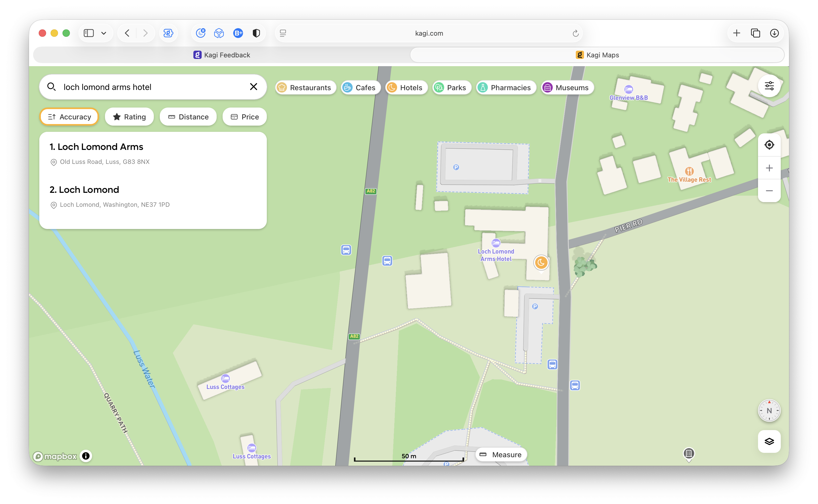818x504 pixels.
Task: Enable sorting by Rating
Action: pos(129,117)
